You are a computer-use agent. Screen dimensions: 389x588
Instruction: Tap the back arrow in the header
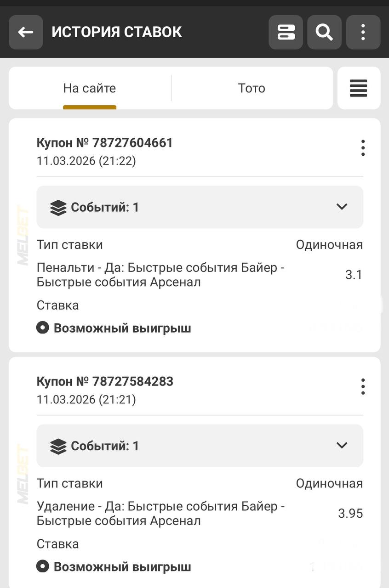pyautogui.click(x=26, y=32)
